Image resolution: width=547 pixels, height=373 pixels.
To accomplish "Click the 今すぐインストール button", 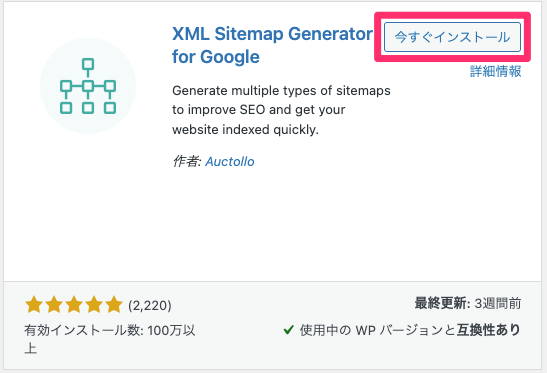I will [452, 37].
